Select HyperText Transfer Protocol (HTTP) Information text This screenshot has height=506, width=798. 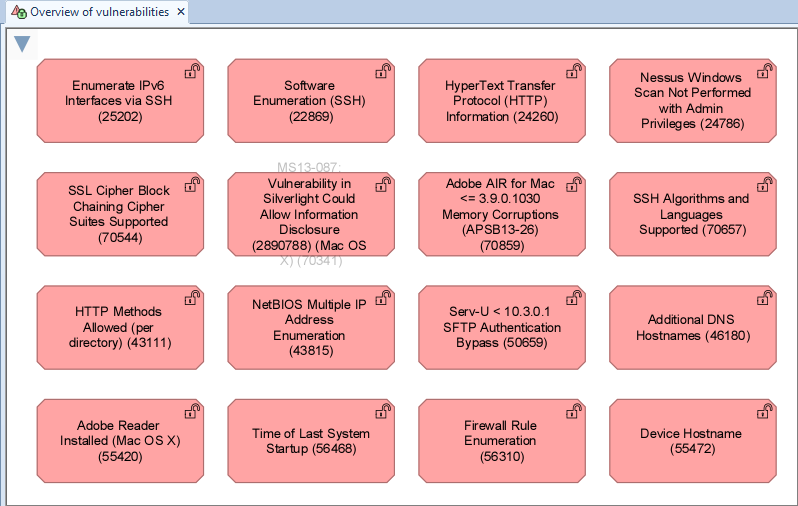(501, 101)
